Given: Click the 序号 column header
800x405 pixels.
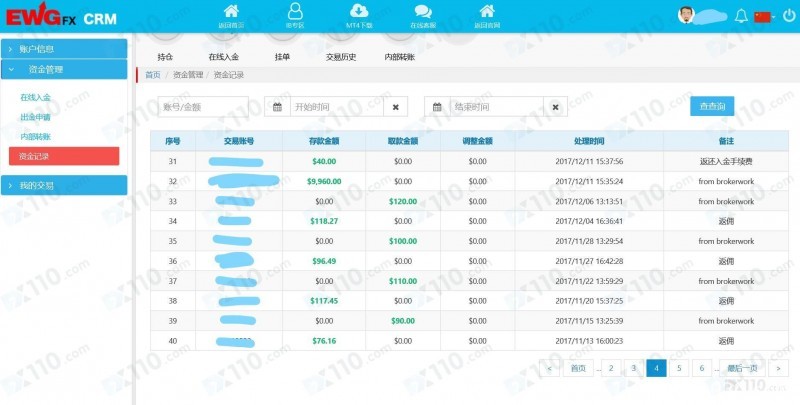Looking at the screenshot, I should [x=172, y=141].
